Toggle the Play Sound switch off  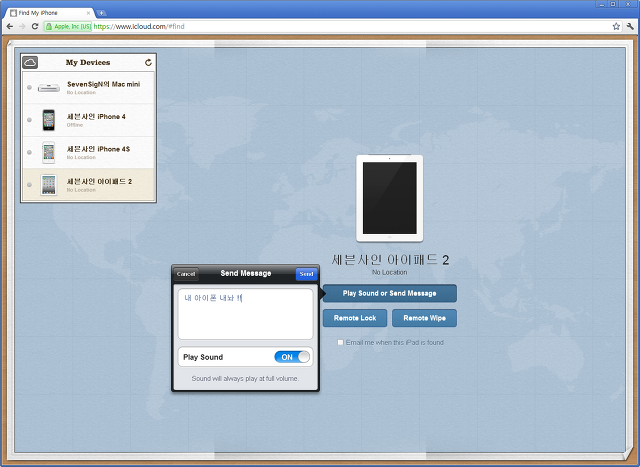click(292, 357)
